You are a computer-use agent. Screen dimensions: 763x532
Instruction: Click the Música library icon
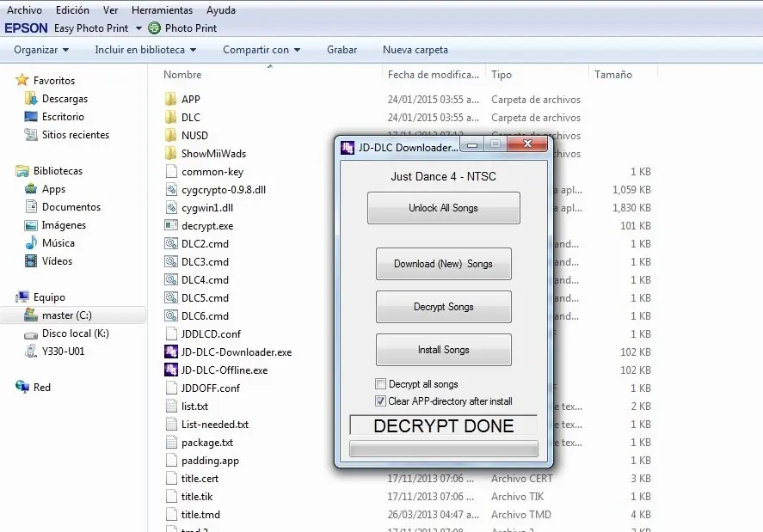[31, 242]
